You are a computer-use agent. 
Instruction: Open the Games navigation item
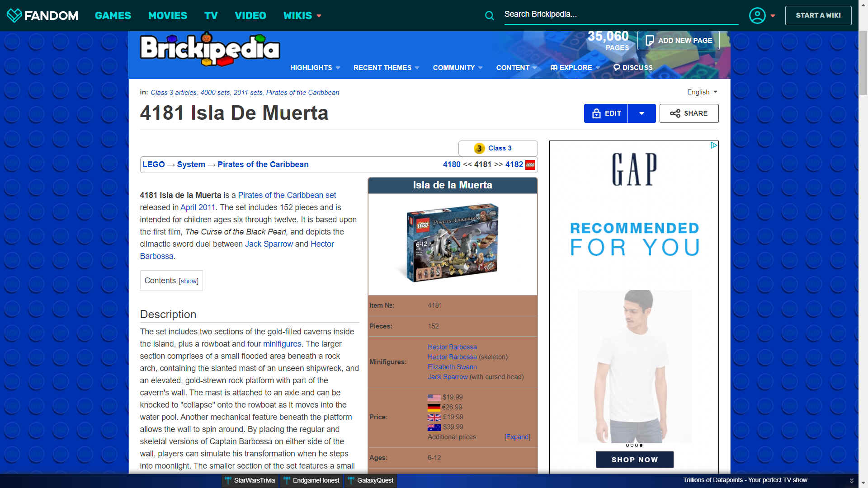pyautogui.click(x=113, y=15)
